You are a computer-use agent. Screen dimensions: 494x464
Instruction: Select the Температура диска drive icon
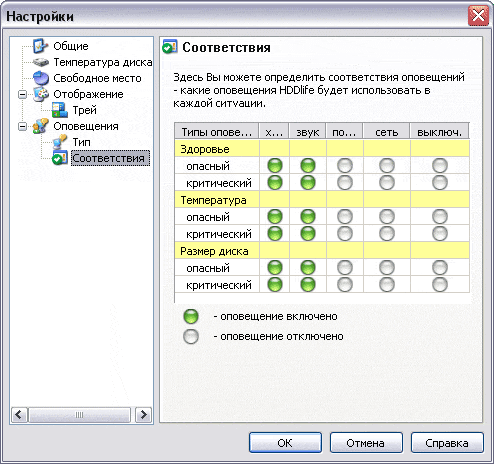pos(41,62)
